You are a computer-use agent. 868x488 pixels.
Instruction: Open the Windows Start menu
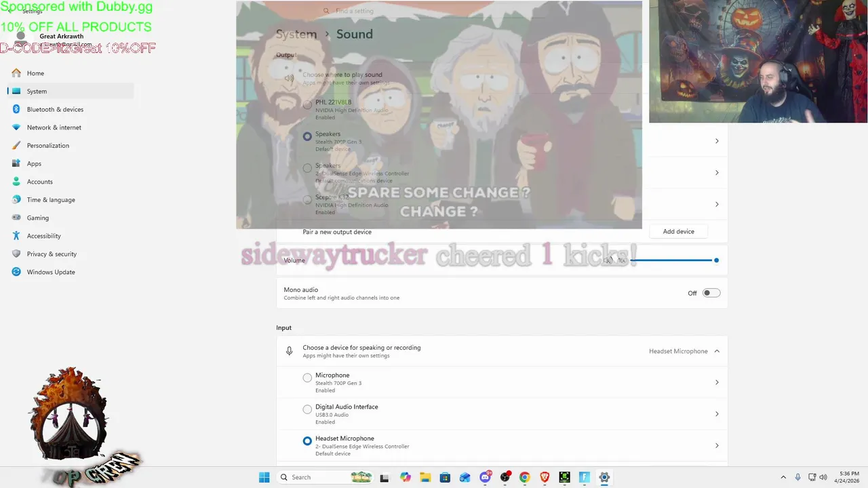[264, 477]
